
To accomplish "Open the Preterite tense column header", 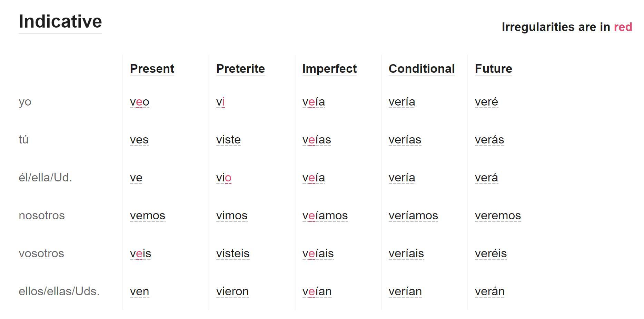I will [x=240, y=69].
